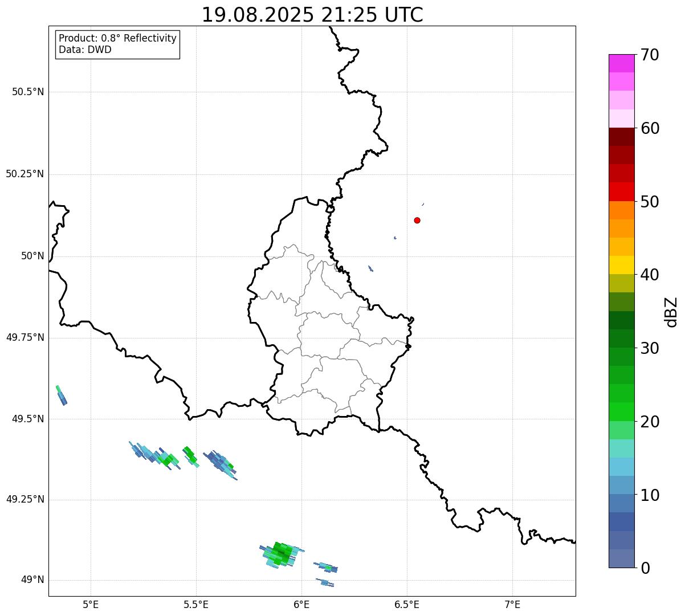Click the colorbar tick label 40
This screenshot has width=685, height=616.
click(650, 275)
